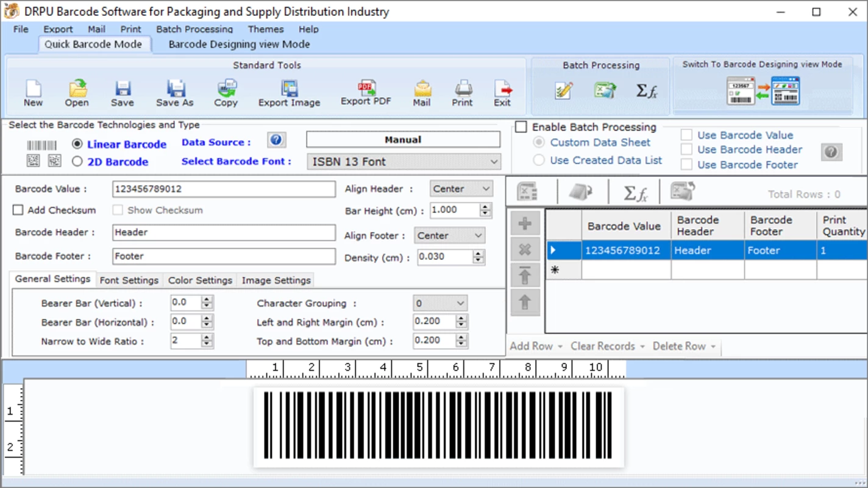Click the Bearer Bar (Vertical) spinner arrows
The height and width of the screenshot is (488, 868).
click(207, 302)
